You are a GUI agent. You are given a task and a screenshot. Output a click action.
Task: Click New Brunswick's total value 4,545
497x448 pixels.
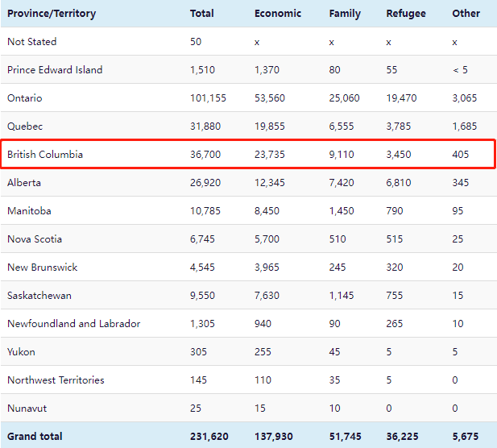tap(202, 267)
